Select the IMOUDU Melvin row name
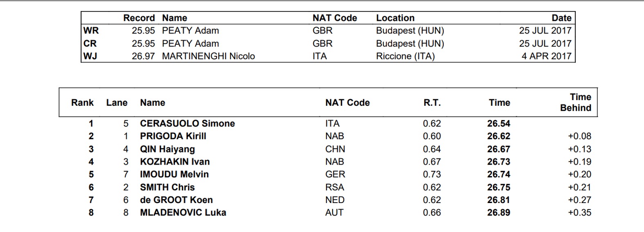 click(x=174, y=174)
